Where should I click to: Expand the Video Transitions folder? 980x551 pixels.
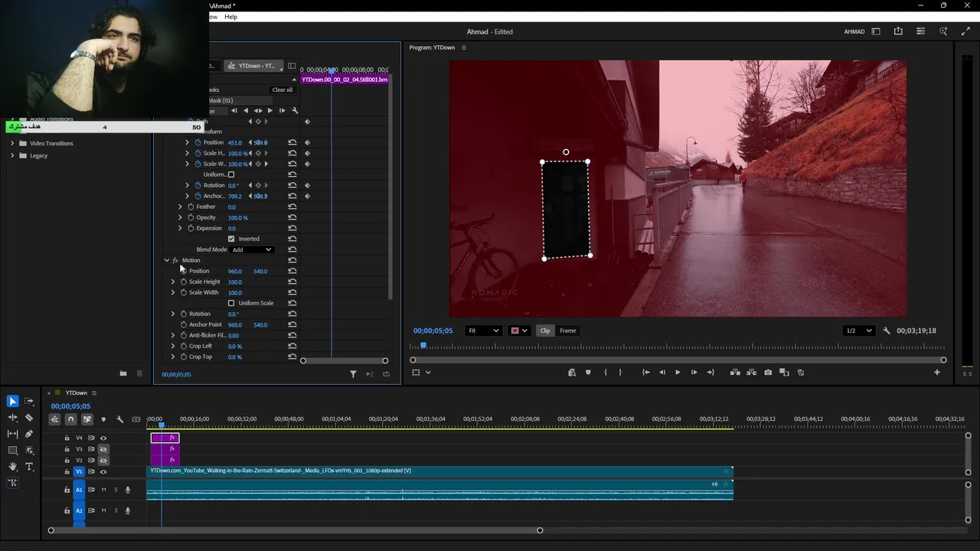(x=12, y=143)
